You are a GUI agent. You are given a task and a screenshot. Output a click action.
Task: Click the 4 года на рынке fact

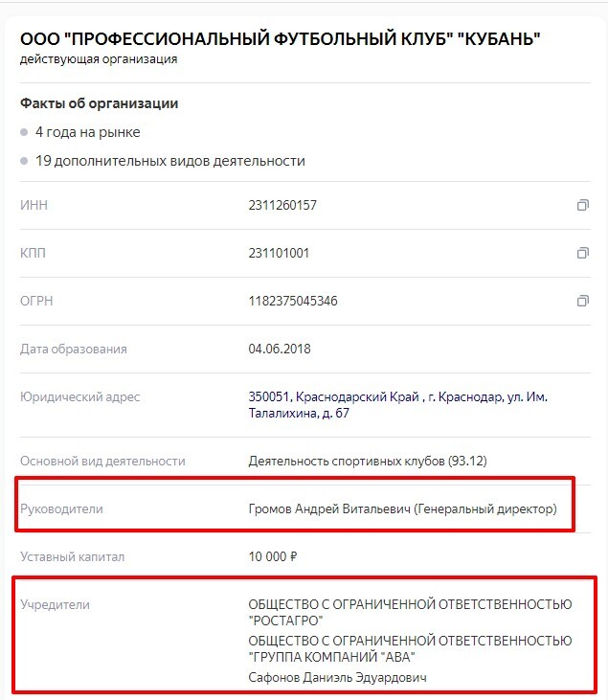(x=87, y=132)
